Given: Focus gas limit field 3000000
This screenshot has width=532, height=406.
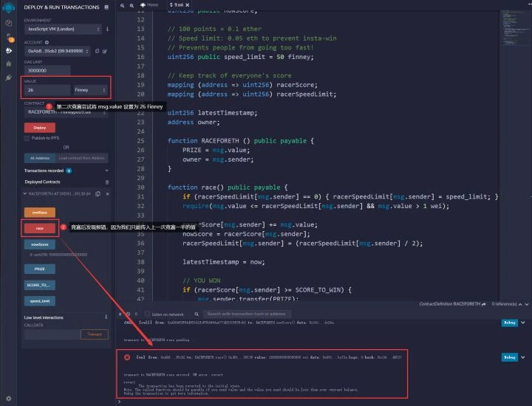Looking at the screenshot, I should [47, 70].
